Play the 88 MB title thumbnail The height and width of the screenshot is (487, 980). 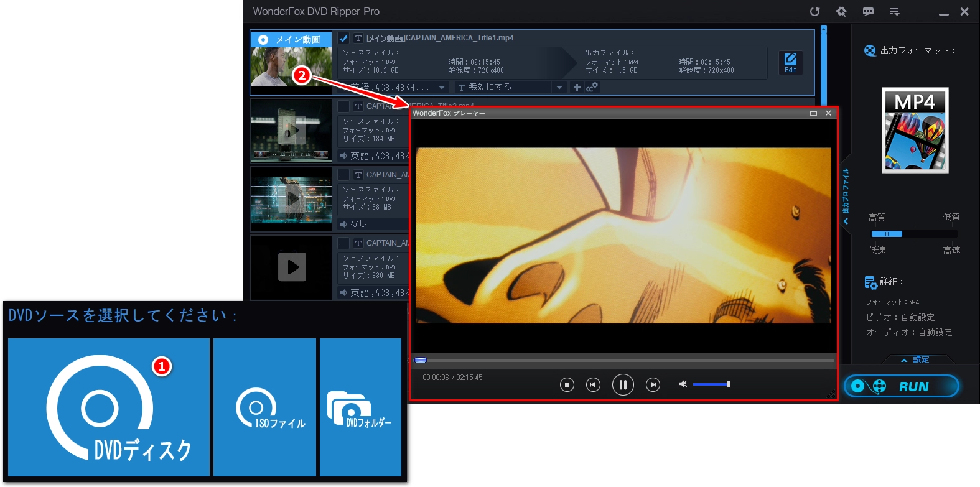(x=291, y=199)
